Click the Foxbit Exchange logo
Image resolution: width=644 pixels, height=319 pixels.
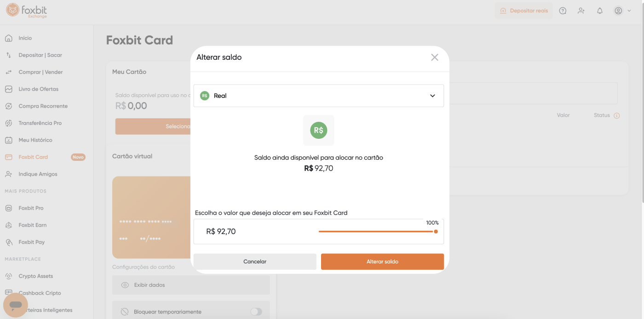(x=26, y=11)
